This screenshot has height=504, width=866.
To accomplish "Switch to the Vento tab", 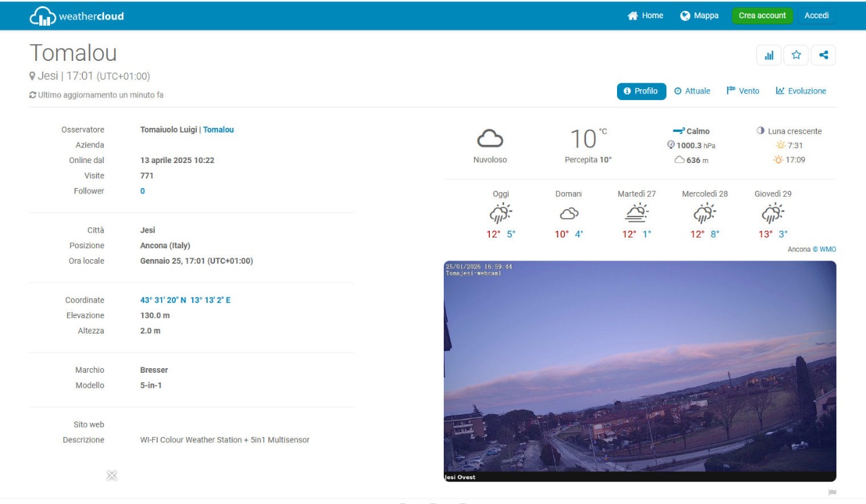I will coord(743,91).
